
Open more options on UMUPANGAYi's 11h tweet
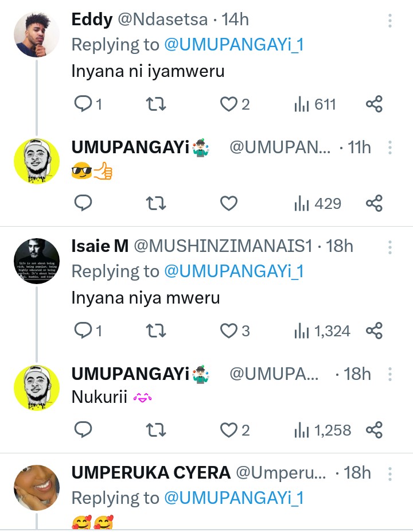[389, 148]
